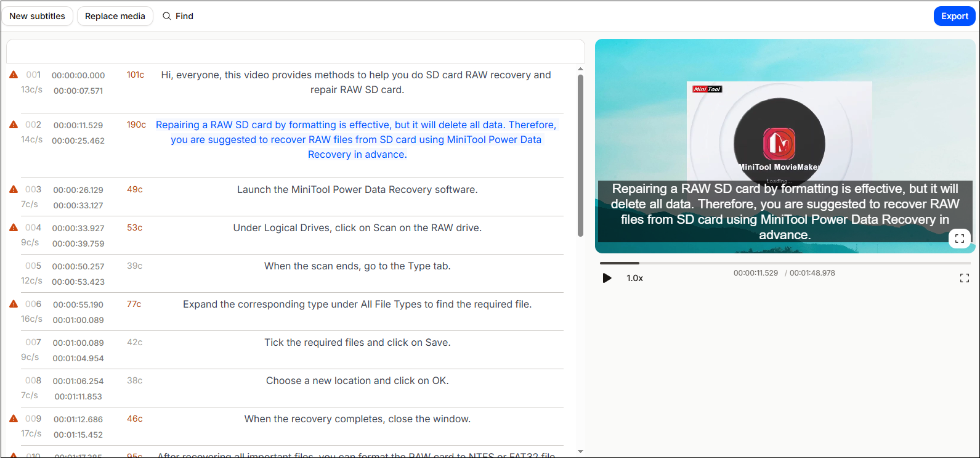Expand the video with the overlay fullscreen button
Image resolution: width=980 pixels, height=458 pixels.
coord(960,239)
